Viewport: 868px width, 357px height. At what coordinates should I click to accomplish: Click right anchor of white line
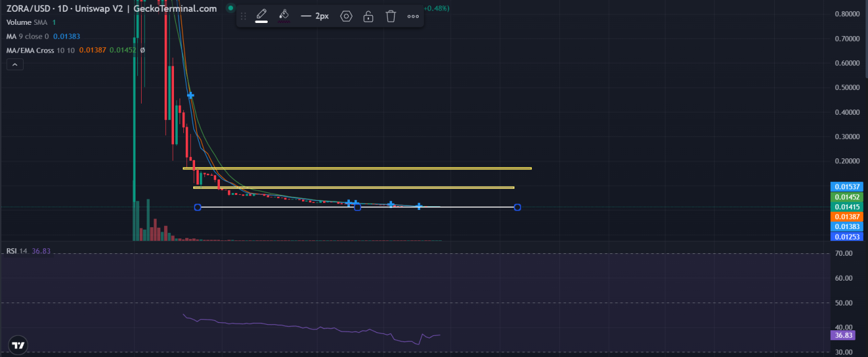tap(517, 207)
